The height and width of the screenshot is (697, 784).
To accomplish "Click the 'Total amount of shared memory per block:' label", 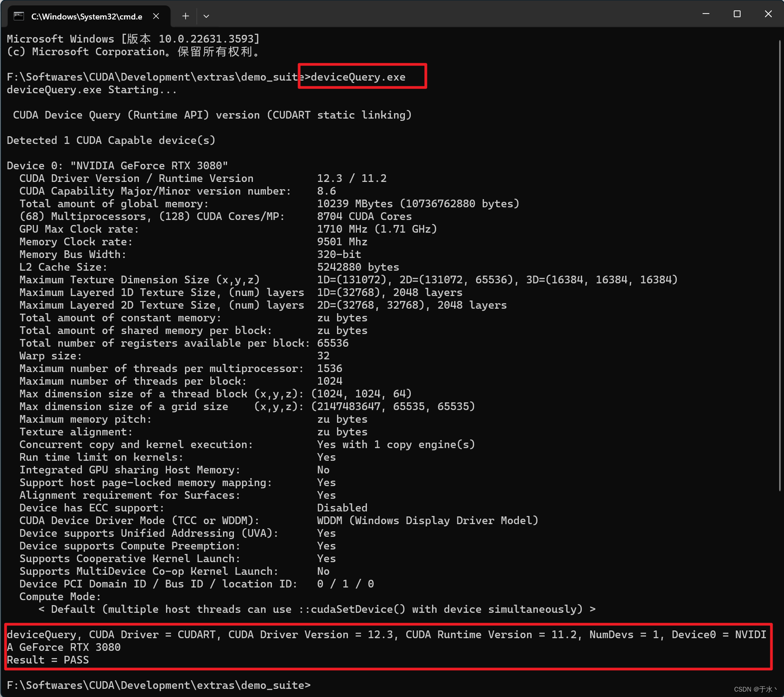I will [146, 330].
